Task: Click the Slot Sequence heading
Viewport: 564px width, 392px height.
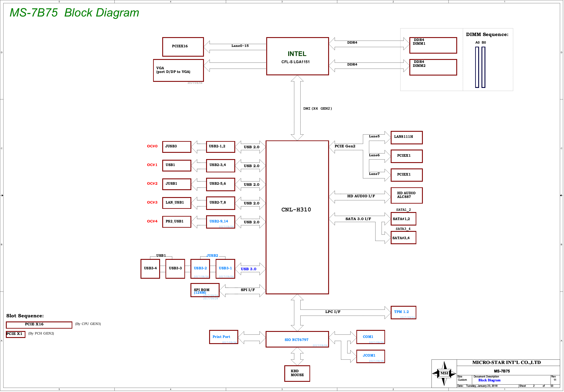Action: tap(25, 316)
